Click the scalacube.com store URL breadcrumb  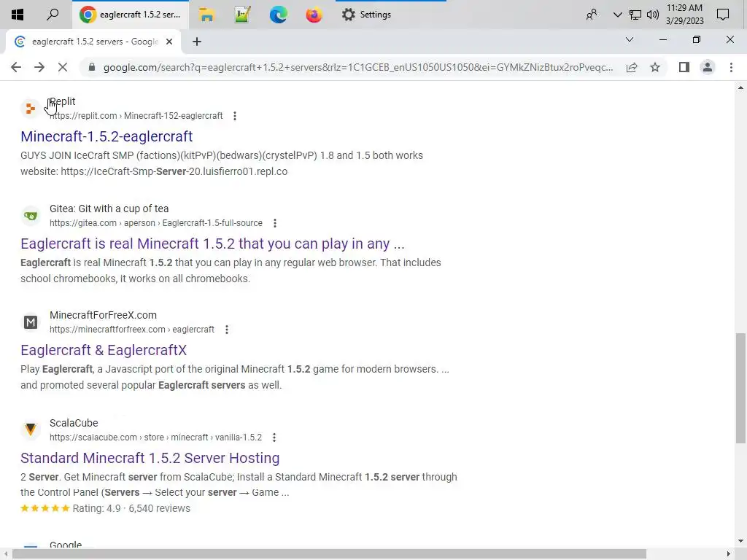(156, 437)
